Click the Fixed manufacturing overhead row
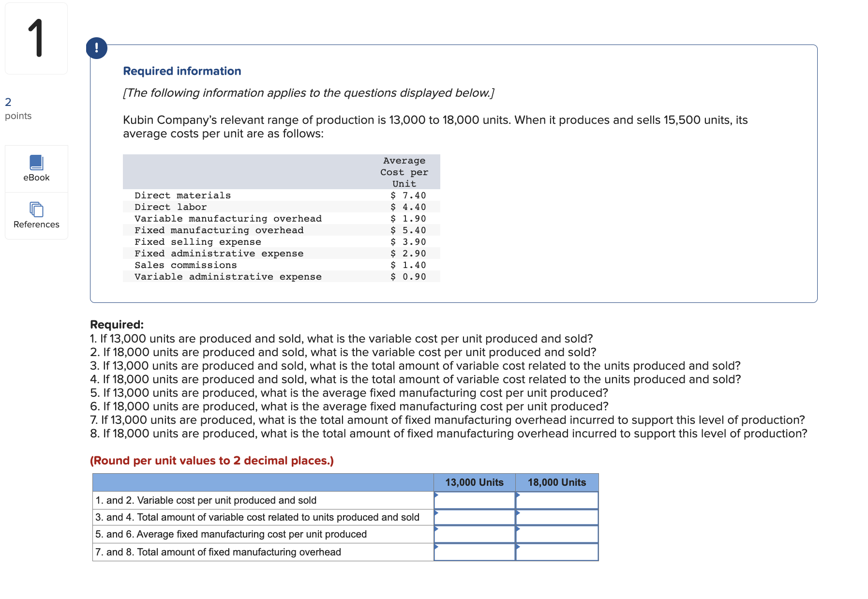Screen dimensions: 868x599 [x=282, y=230]
